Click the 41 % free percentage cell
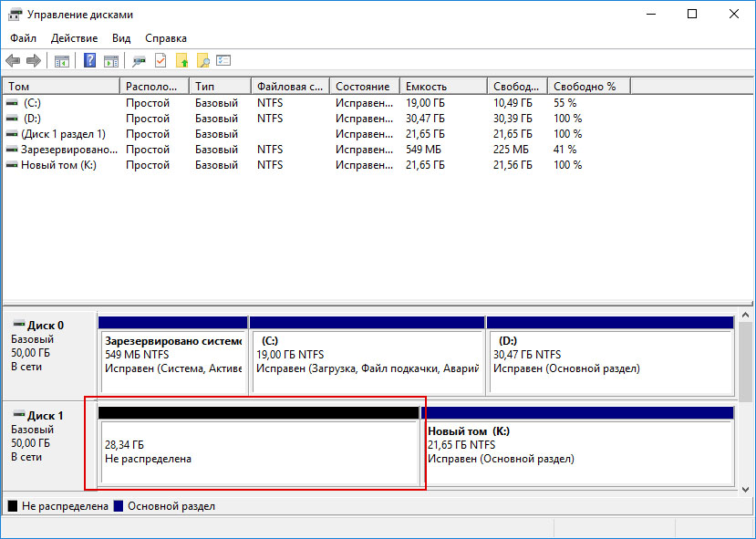The width and height of the screenshot is (756, 539). click(x=565, y=150)
